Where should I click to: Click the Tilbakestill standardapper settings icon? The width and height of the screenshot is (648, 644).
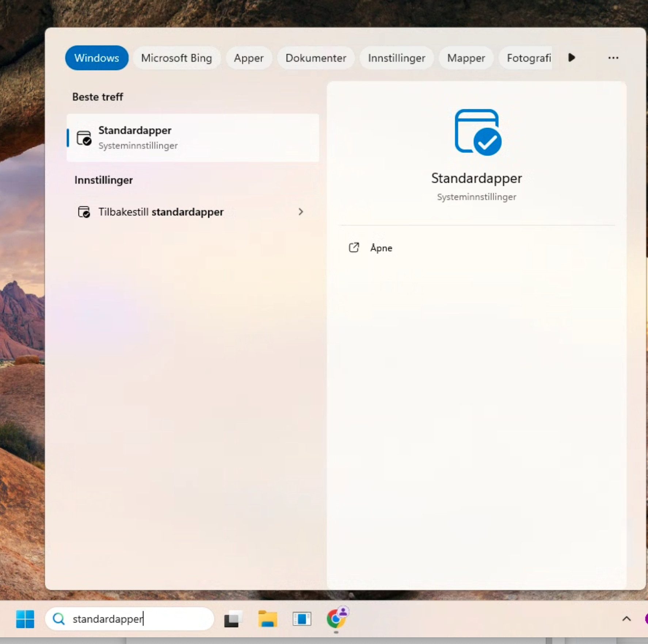point(84,212)
